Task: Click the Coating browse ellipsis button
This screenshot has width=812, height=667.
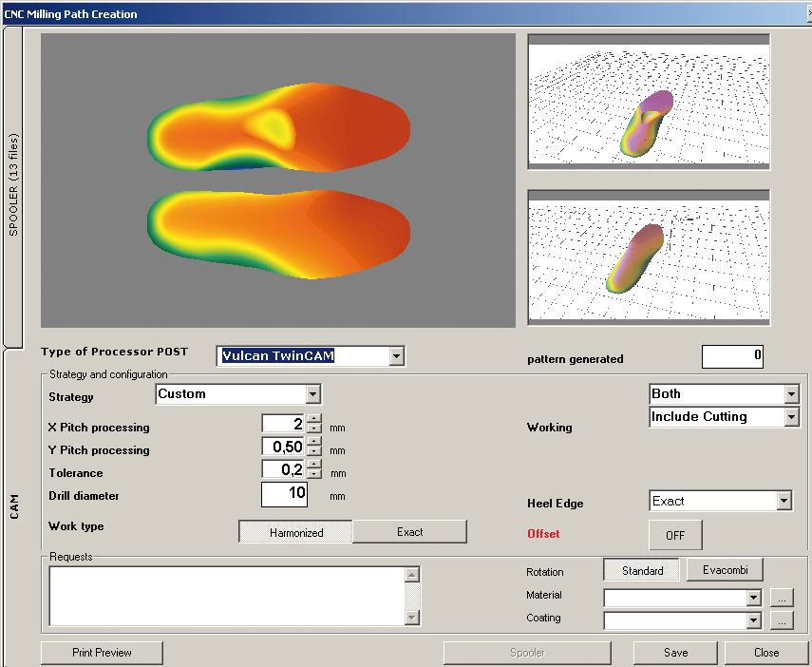Action: click(781, 620)
